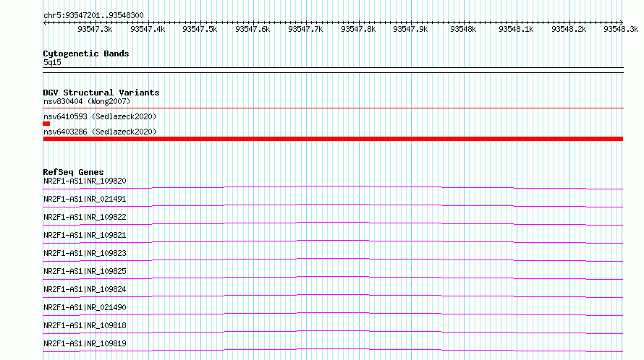644x360 pixels.
Task: Open transcript NR2F1-AS1|NR_109821
Action: click(x=85, y=235)
